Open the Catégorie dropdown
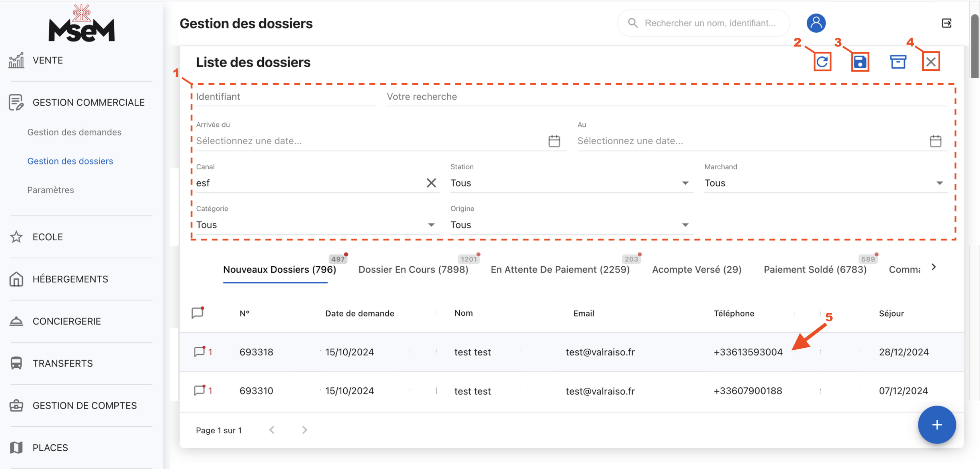The height and width of the screenshot is (469, 980). click(431, 225)
